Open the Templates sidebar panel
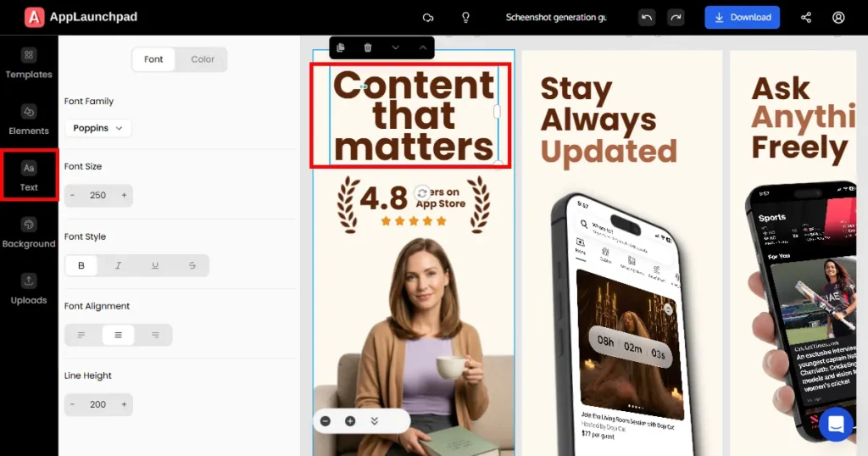868x456 pixels. tap(29, 64)
